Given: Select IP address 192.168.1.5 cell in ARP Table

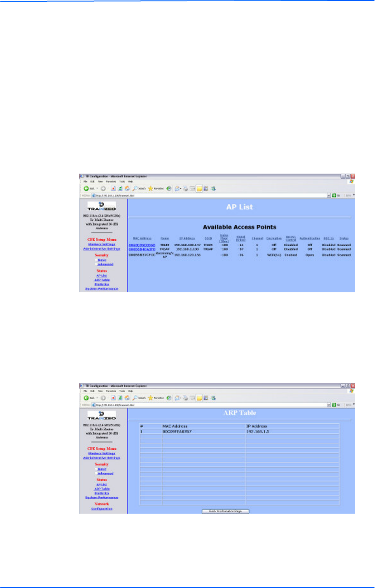Looking at the screenshot, I should (293, 432).
